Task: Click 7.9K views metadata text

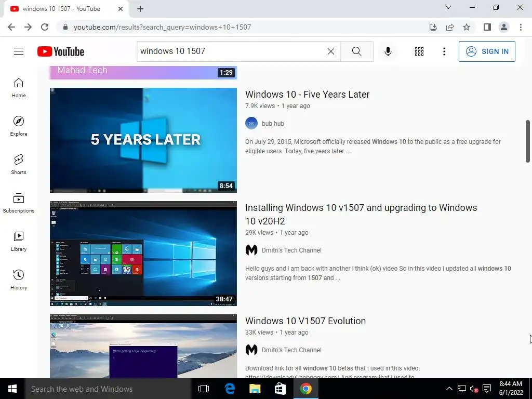Action: pyautogui.click(x=260, y=106)
